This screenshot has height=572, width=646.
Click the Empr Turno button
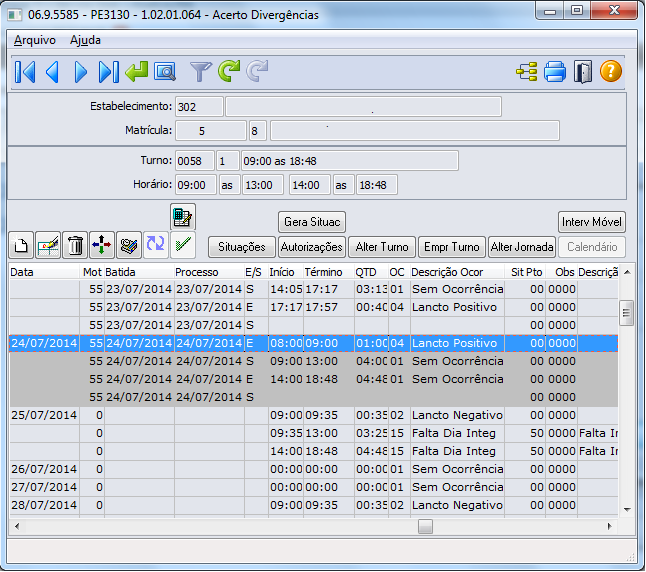(452, 247)
